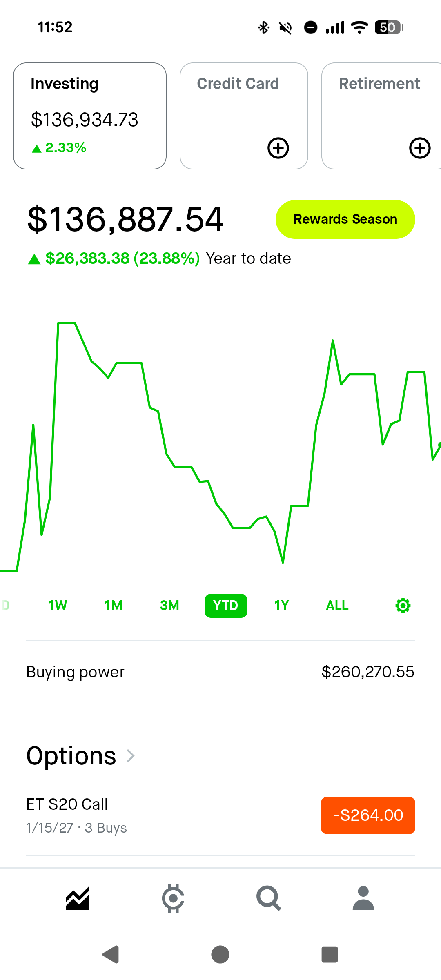
Task: Select the 3M chart range
Action: (169, 606)
